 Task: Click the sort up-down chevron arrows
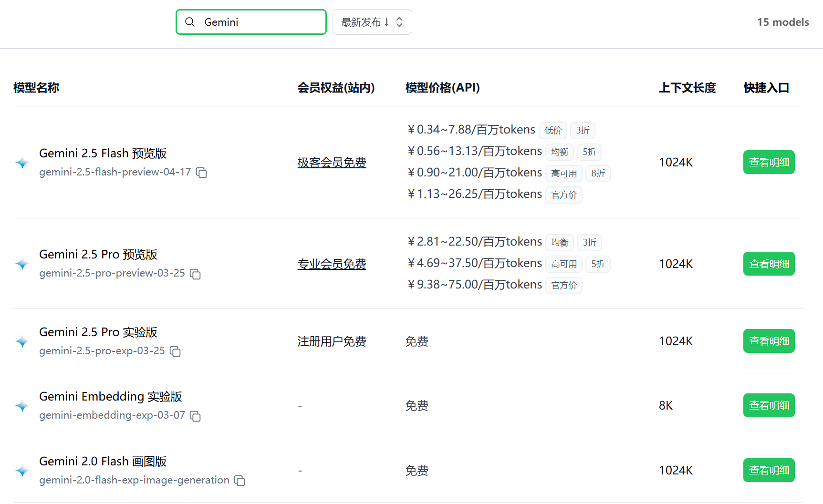click(400, 22)
